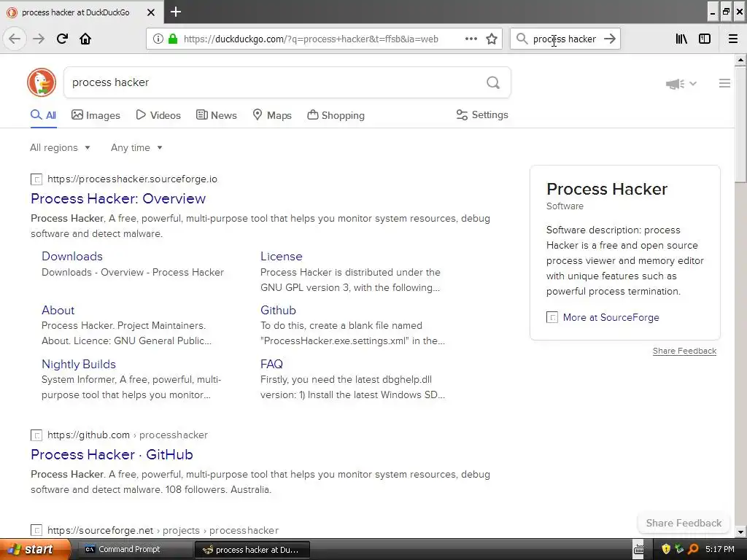Screen dimensions: 747x560
Task: View connection security via green padlock
Action: click(x=173, y=39)
